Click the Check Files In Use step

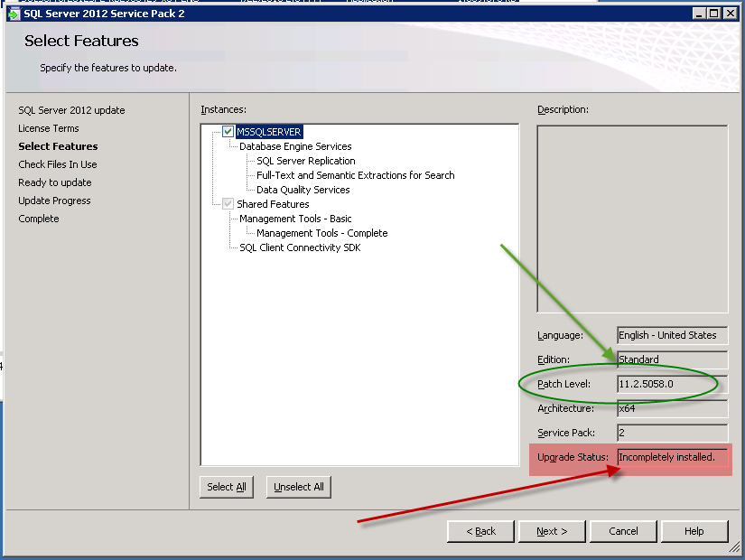(58, 164)
